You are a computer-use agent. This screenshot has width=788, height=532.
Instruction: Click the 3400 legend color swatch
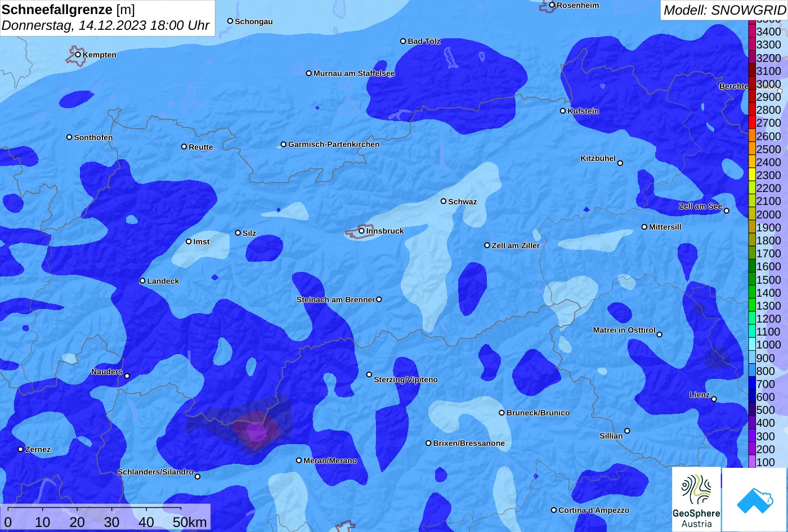click(x=752, y=32)
